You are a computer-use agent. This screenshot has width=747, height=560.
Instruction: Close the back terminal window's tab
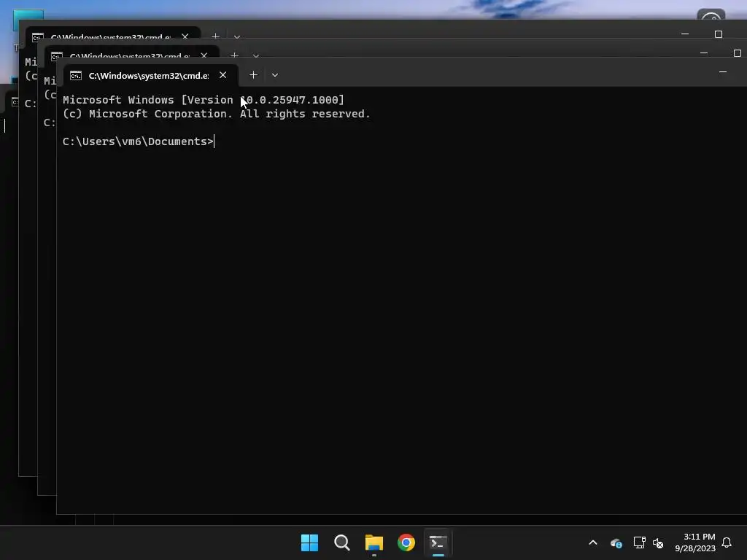(x=185, y=36)
